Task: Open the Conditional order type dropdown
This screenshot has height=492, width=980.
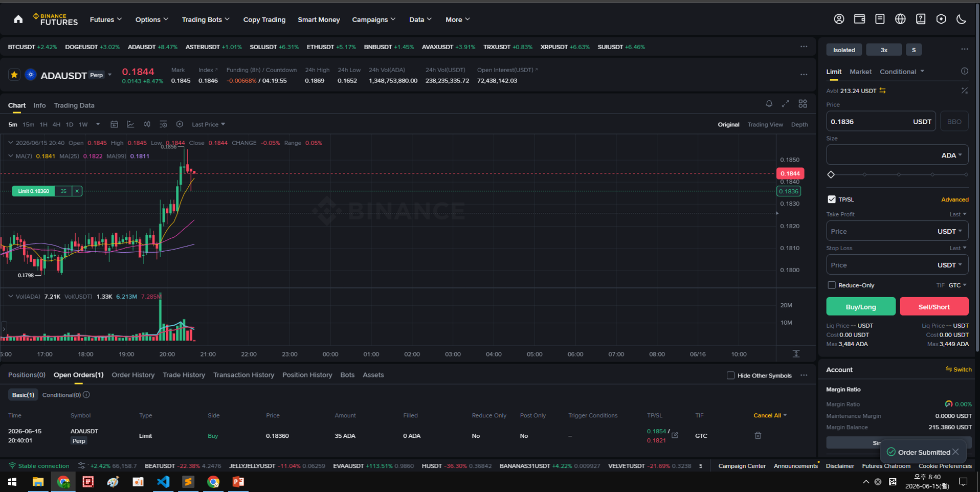Action: (x=902, y=72)
